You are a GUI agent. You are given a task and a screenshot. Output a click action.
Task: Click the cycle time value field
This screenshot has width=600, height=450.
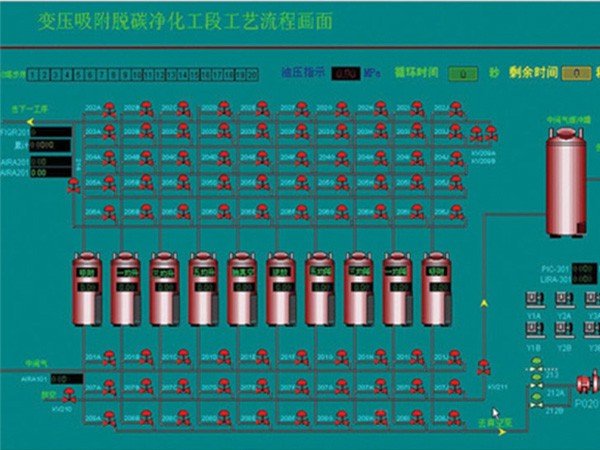pyautogui.click(x=462, y=73)
